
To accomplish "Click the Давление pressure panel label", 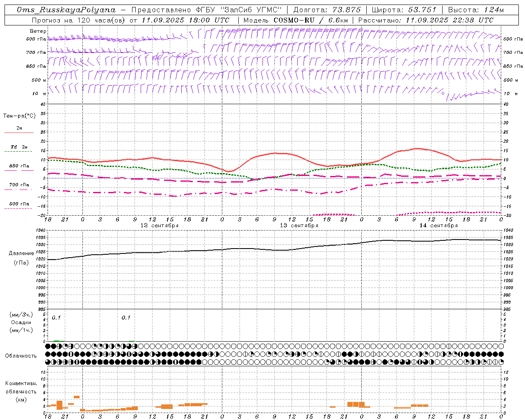I will 21,253.
